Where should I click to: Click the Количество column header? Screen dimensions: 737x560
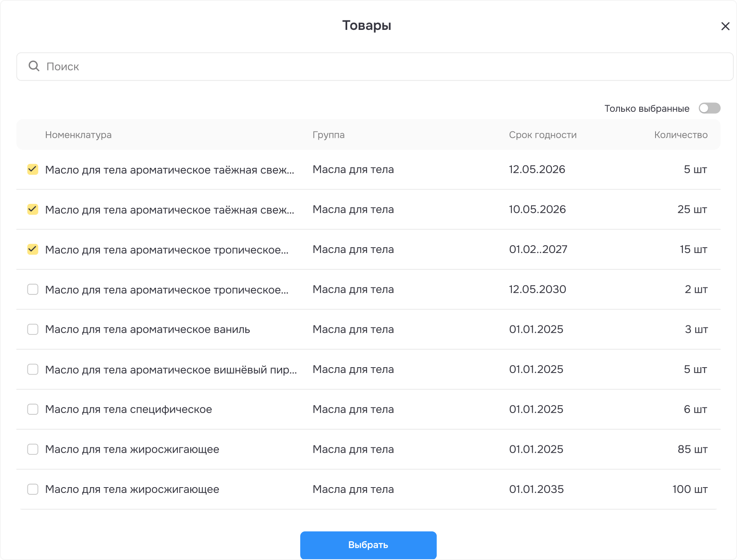pos(680,135)
